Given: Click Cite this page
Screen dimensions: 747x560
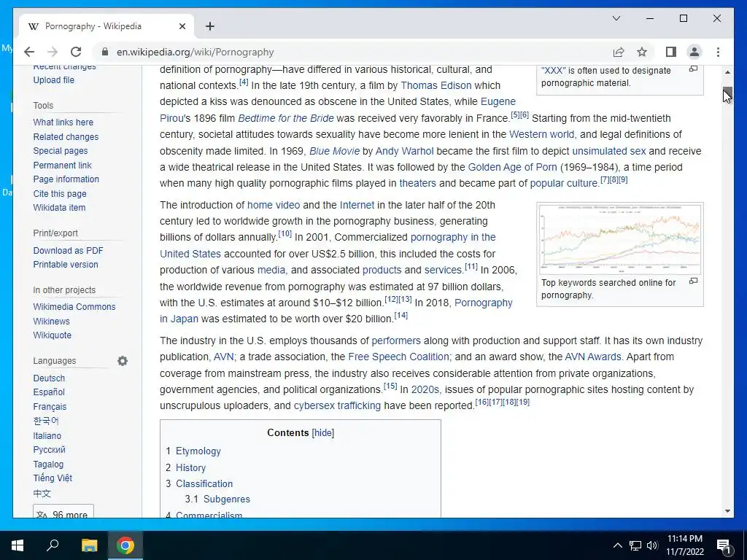Looking at the screenshot, I should click(x=60, y=194).
